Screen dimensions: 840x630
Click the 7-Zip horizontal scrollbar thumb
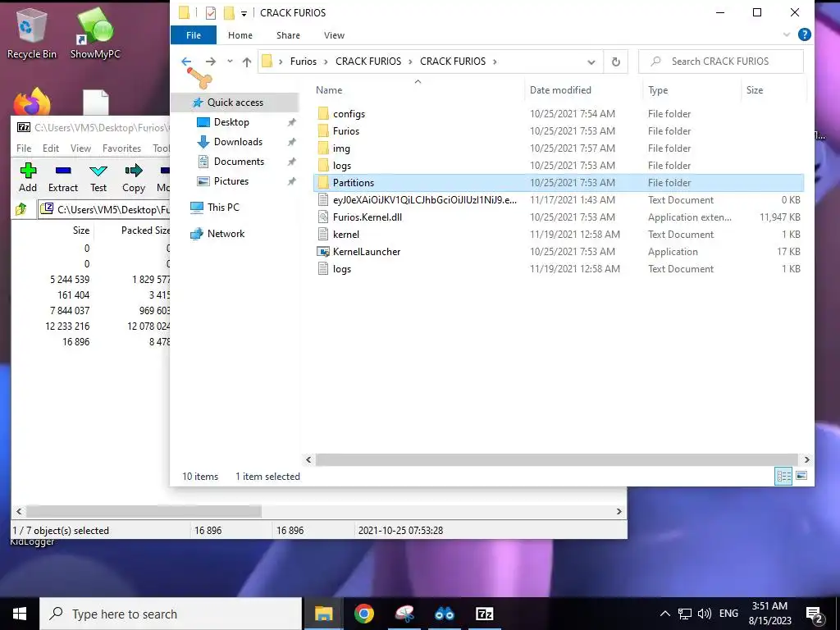pos(144,512)
